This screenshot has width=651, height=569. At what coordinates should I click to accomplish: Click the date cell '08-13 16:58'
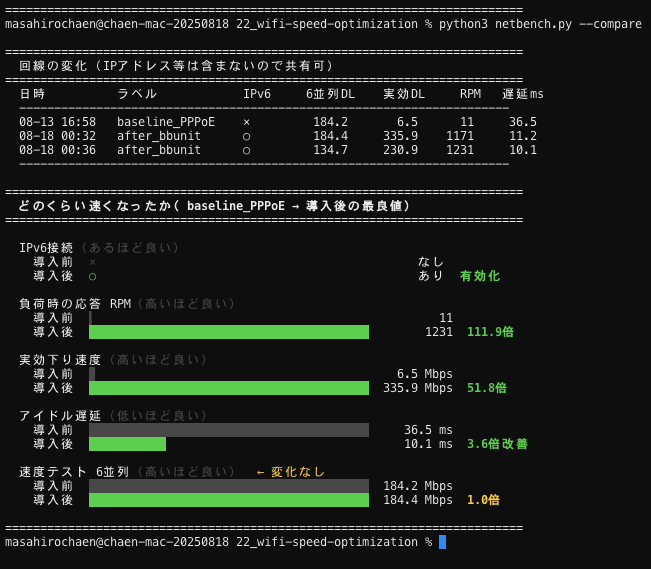click(x=57, y=122)
